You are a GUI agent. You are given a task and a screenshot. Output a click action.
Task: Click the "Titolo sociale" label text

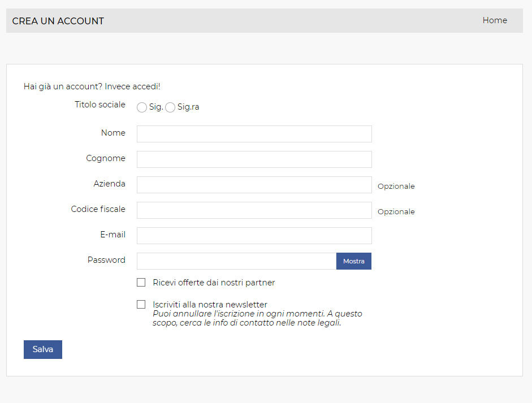click(100, 105)
